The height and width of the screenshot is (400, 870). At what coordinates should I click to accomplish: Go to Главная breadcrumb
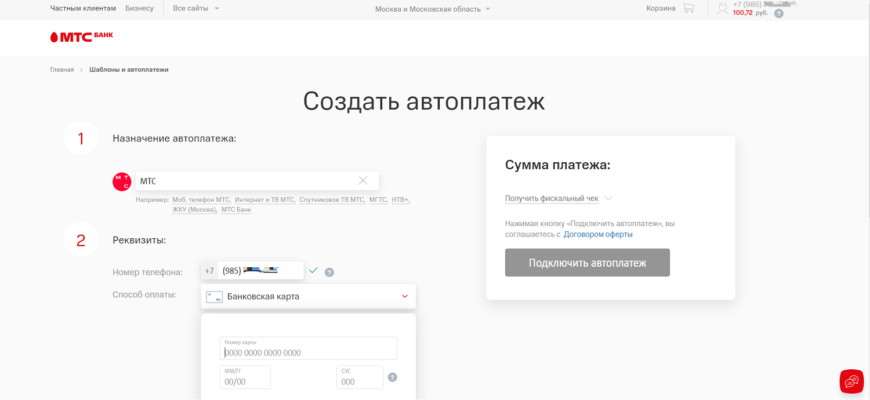pos(62,70)
